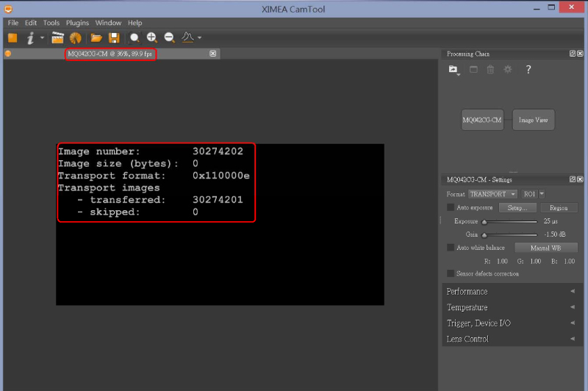Click the Processing Chain help question mark
The image size is (588, 391).
[528, 70]
